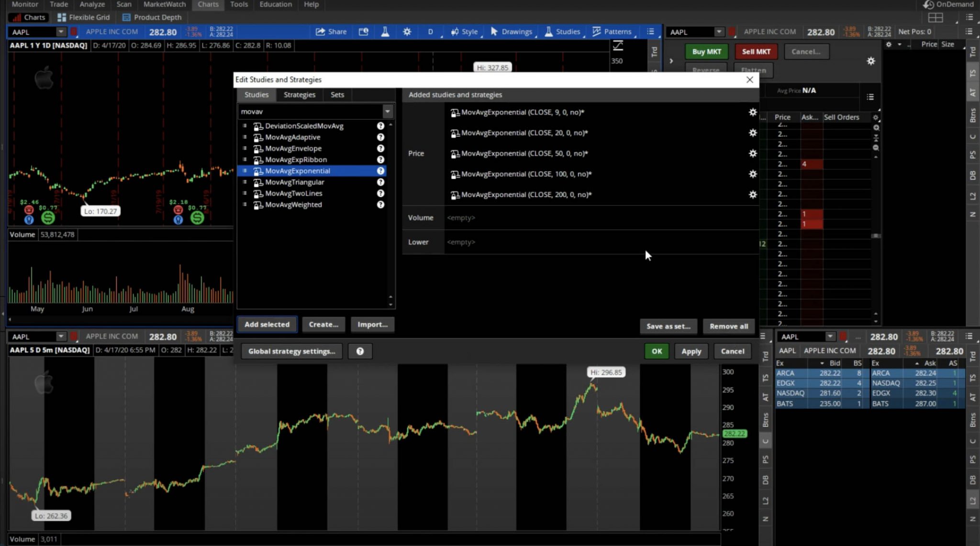
Task: Switch to the Flexible Grid sub-tab
Action: point(84,17)
